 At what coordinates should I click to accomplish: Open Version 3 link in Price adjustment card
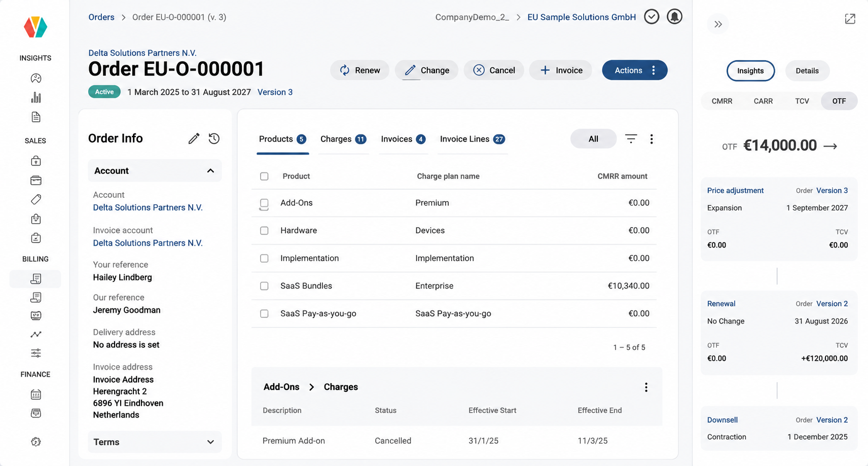[x=832, y=191]
